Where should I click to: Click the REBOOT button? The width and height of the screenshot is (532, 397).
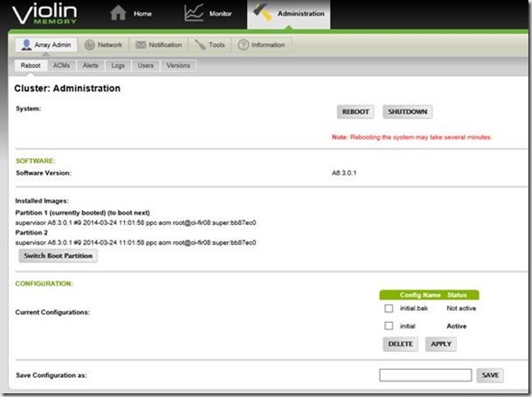356,112
